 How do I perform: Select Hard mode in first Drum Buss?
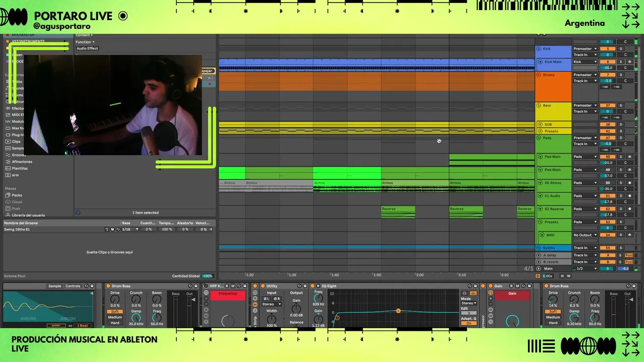pyautogui.click(x=115, y=323)
